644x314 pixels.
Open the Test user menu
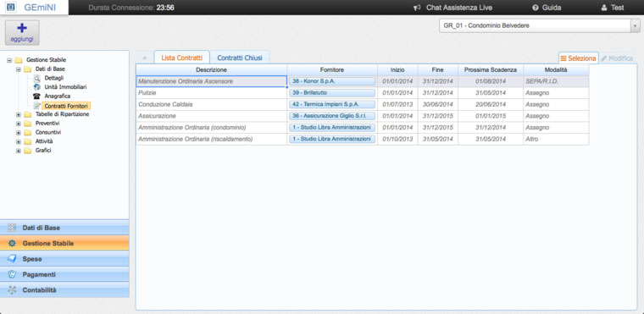617,8
